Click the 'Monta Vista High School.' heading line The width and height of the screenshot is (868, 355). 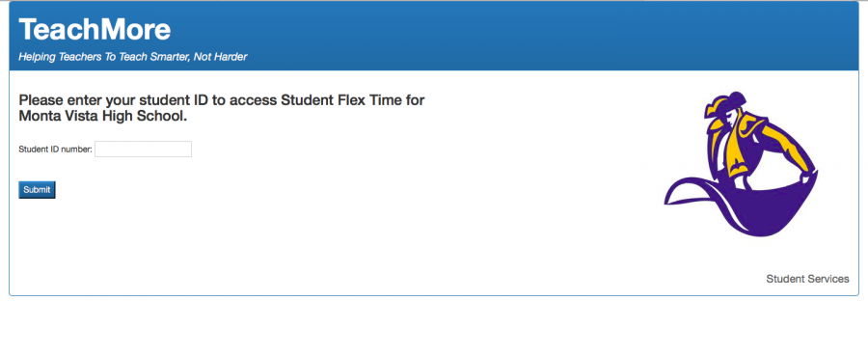click(x=103, y=117)
